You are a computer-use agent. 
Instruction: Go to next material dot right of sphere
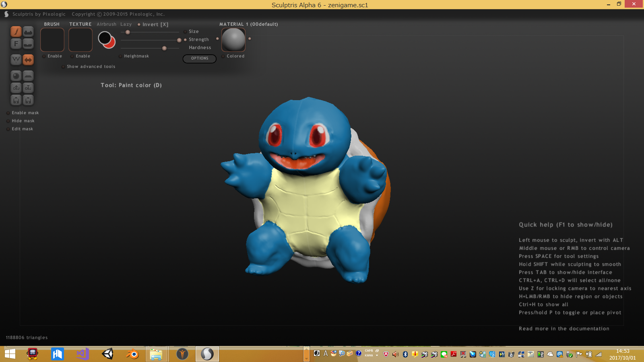(250, 39)
